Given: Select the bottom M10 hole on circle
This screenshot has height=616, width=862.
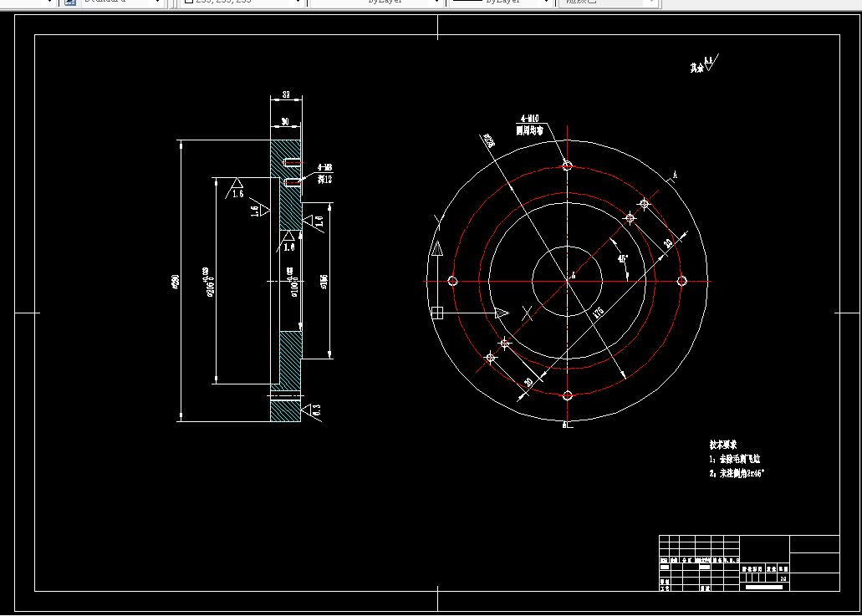Looking at the screenshot, I should click(568, 395).
